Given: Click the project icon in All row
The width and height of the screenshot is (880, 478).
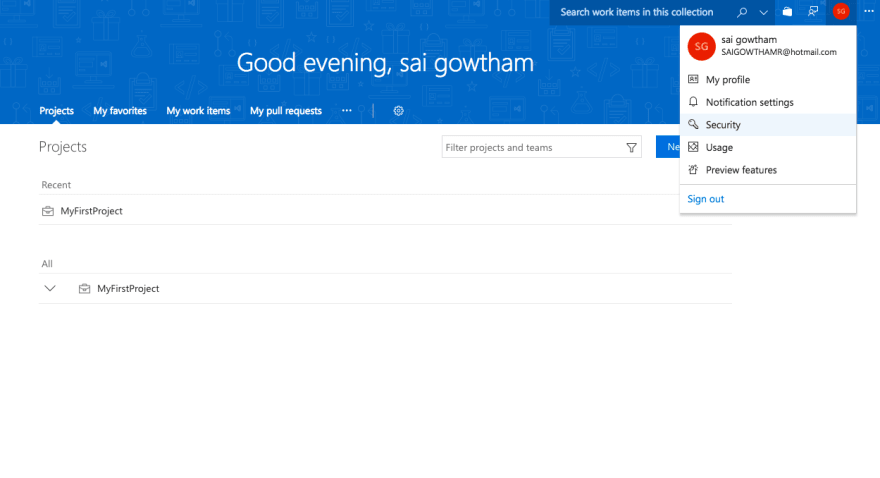Looking at the screenshot, I should coord(84,288).
